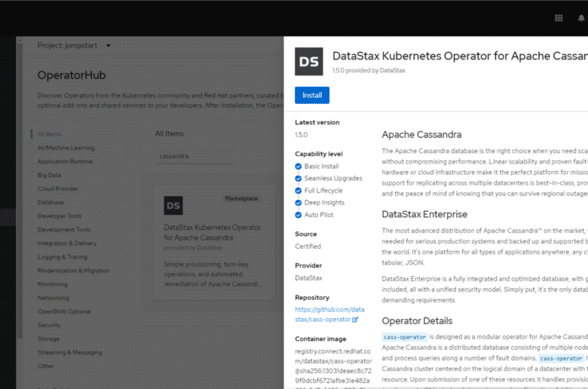The height and width of the screenshot is (389, 588).
Task: Click the DataStax provider value
Action: (308, 278)
